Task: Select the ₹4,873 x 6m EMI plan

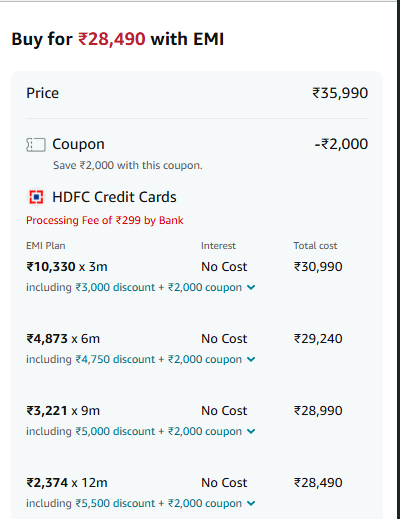Action: [x=63, y=339]
